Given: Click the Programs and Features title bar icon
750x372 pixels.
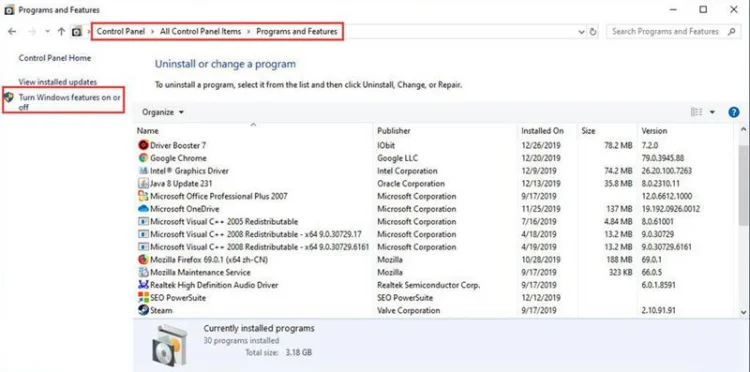Looking at the screenshot, I should point(9,10).
